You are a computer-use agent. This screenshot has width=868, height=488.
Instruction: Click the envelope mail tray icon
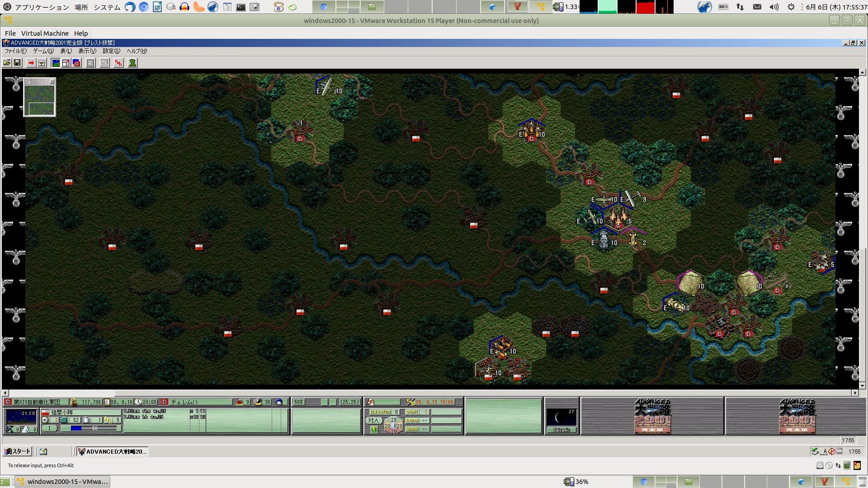point(757,7)
